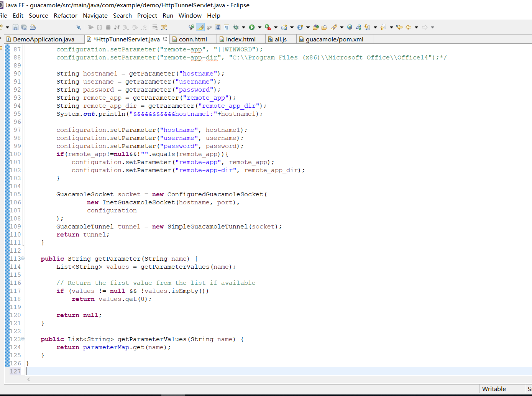Click "return null;" on line 120
Screen dimensions: 532x396
pos(79,315)
